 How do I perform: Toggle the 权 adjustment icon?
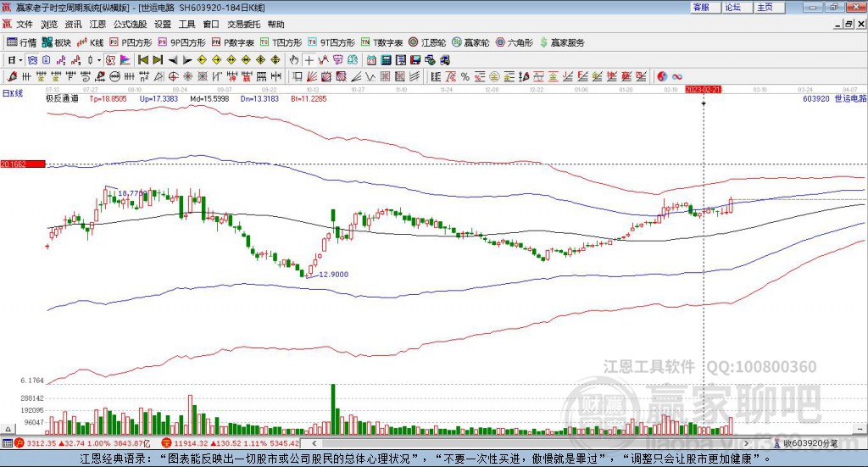coord(111,60)
